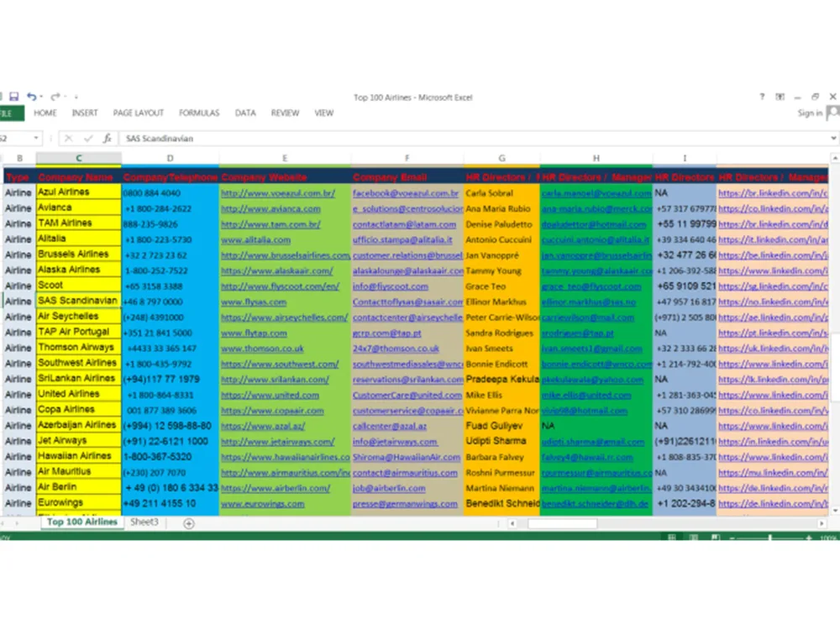The height and width of the screenshot is (630, 840).
Task: Select the Top 100 Airlines sheet tab
Action: [x=82, y=522]
